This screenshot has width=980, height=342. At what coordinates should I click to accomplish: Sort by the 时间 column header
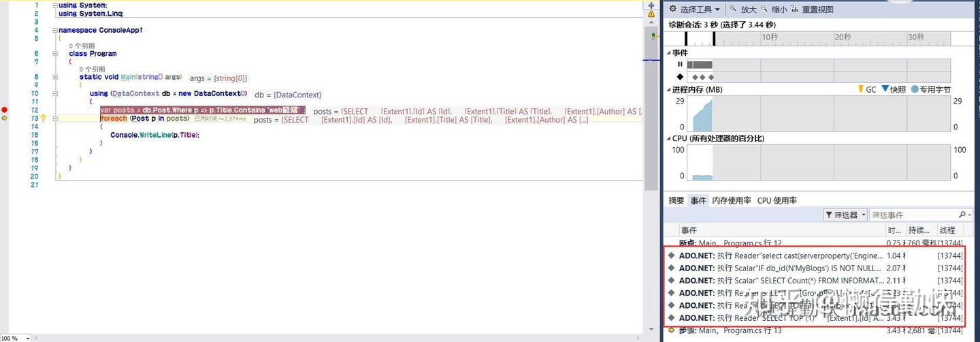coord(895,230)
